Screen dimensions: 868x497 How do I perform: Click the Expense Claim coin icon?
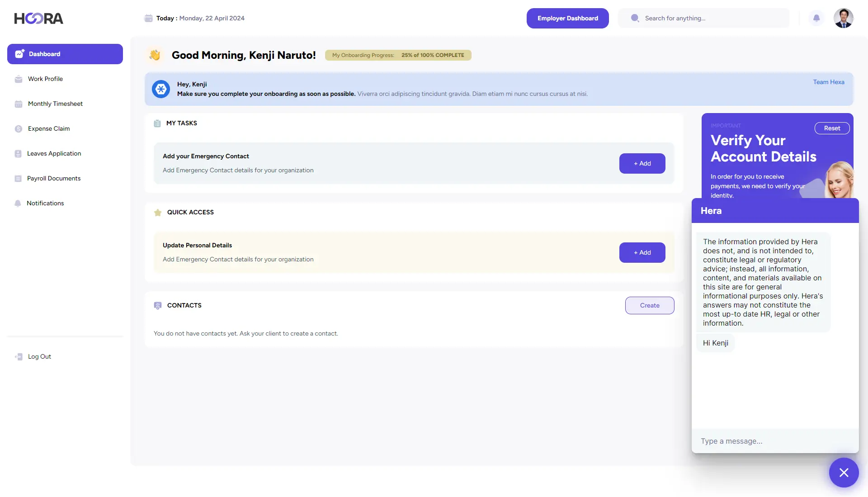pos(19,129)
